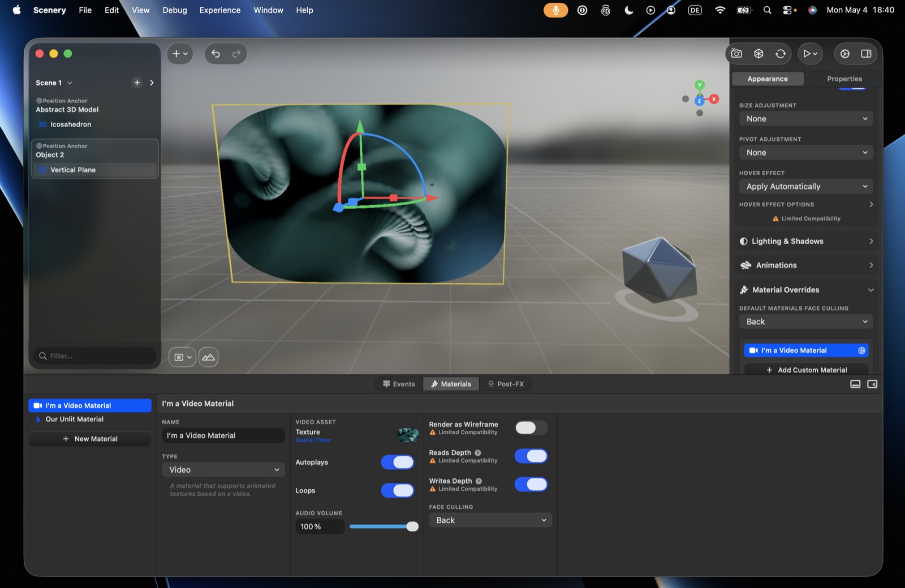Disable the Autoplays switch
Screen dimensions: 905x588
click(x=397, y=462)
